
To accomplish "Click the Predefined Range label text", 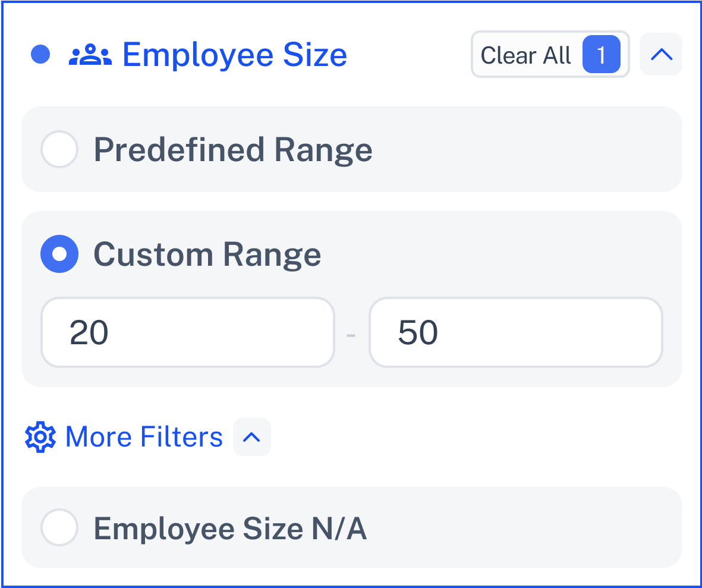I will [x=233, y=149].
